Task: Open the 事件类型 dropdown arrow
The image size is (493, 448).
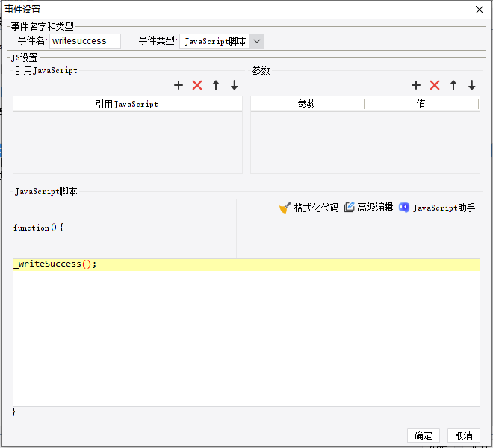Action: 257,41
